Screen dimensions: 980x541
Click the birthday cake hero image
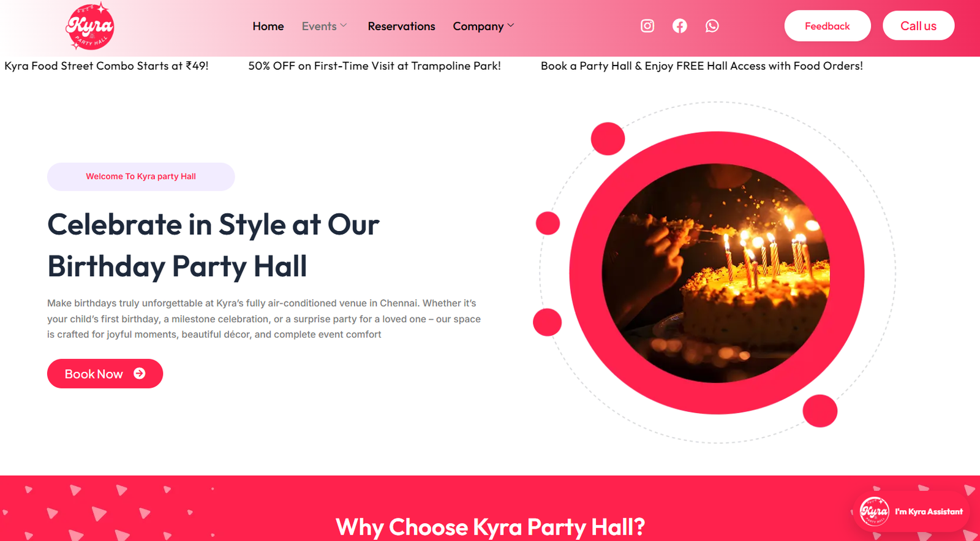(x=716, y=273)
